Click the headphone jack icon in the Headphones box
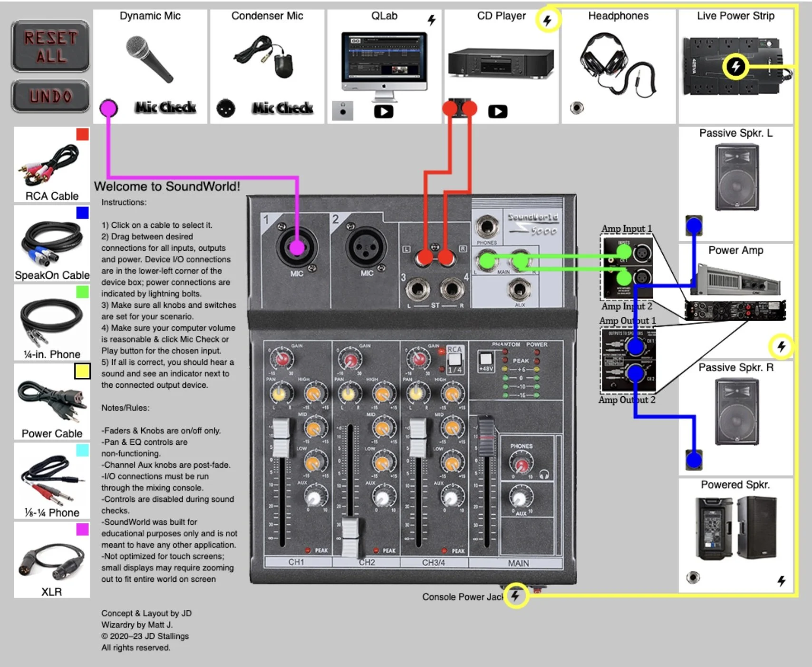The image size is (812, 667). tap(577, 108)
